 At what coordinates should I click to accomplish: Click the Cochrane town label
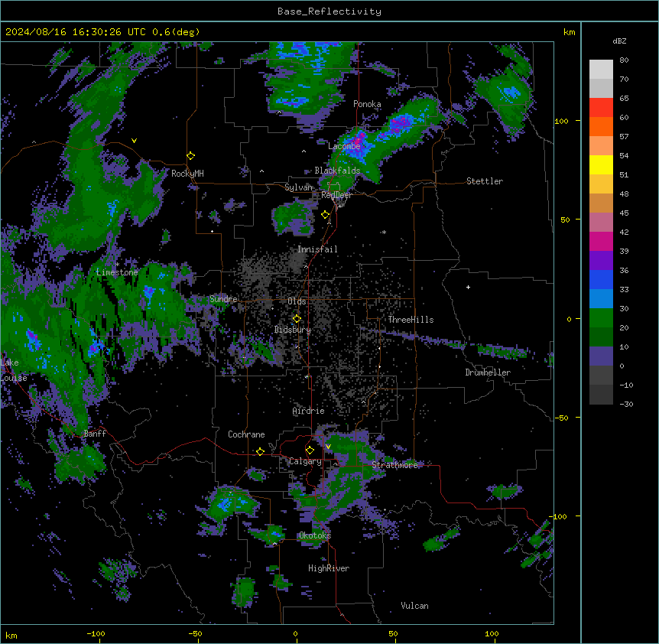coord(246,434)
